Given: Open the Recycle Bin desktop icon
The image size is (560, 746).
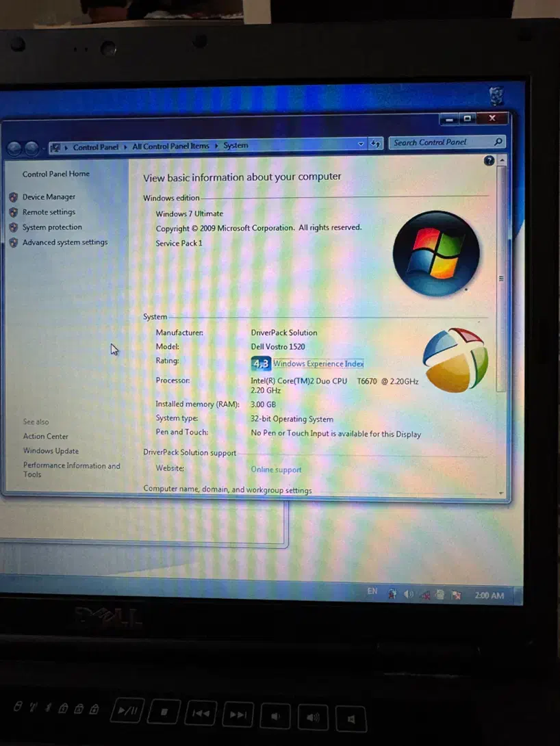Looking at the screenshot, I should click(x=497, y=95).
